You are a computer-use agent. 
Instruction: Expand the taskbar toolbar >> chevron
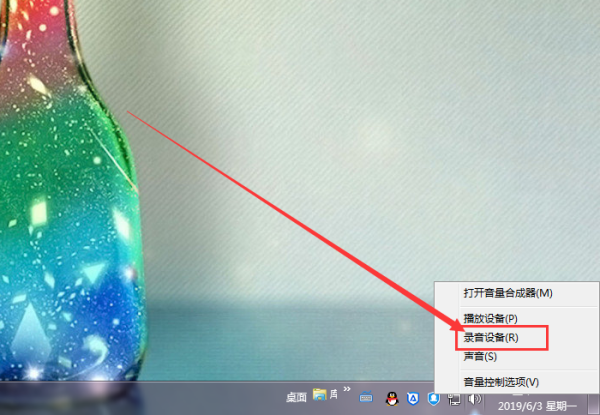pos(346,393)
